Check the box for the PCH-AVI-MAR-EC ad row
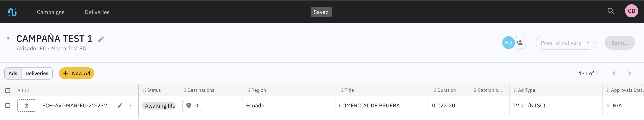 coord(8,105)
